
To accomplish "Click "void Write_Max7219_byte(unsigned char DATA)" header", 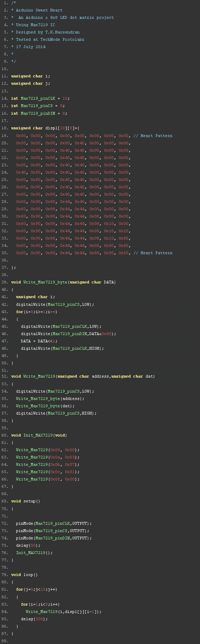I will coord(64,282).
